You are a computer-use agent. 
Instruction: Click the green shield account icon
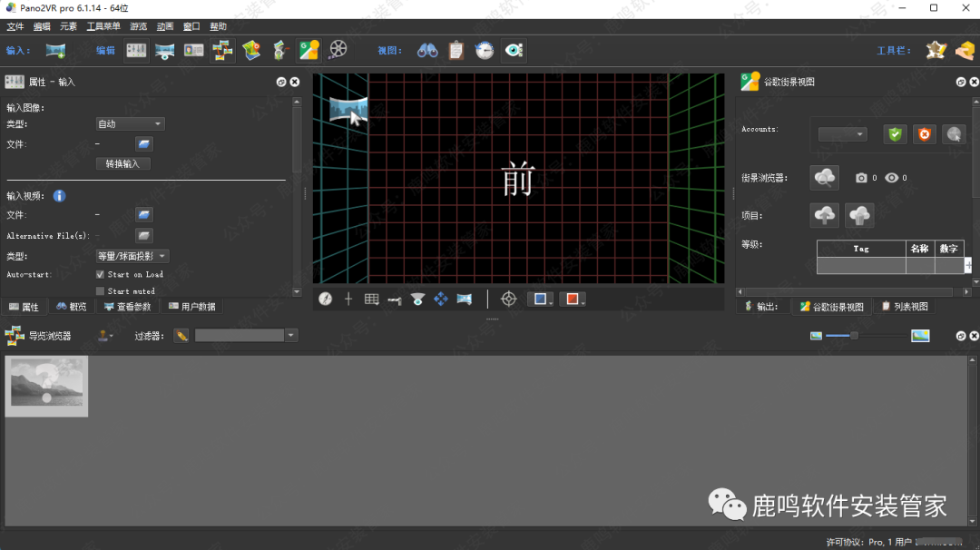[896, 134]
